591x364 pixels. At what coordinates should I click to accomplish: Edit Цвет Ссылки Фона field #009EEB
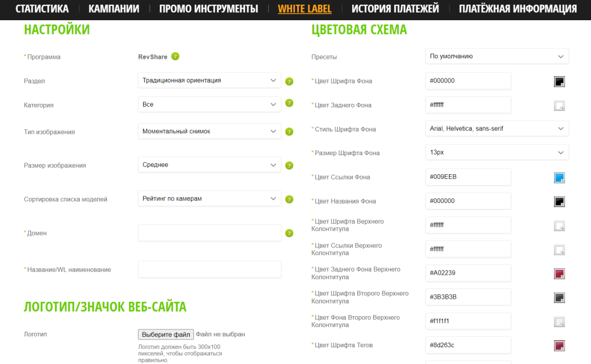[468, 177]
